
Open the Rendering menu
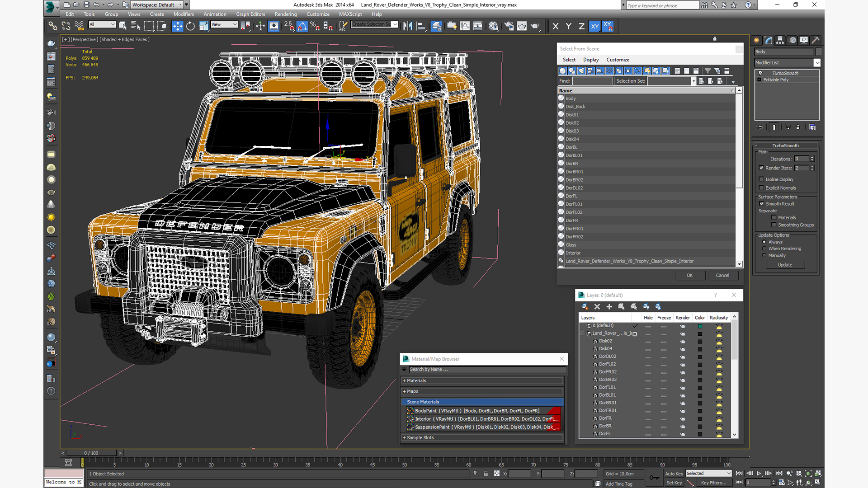[286, 14]
